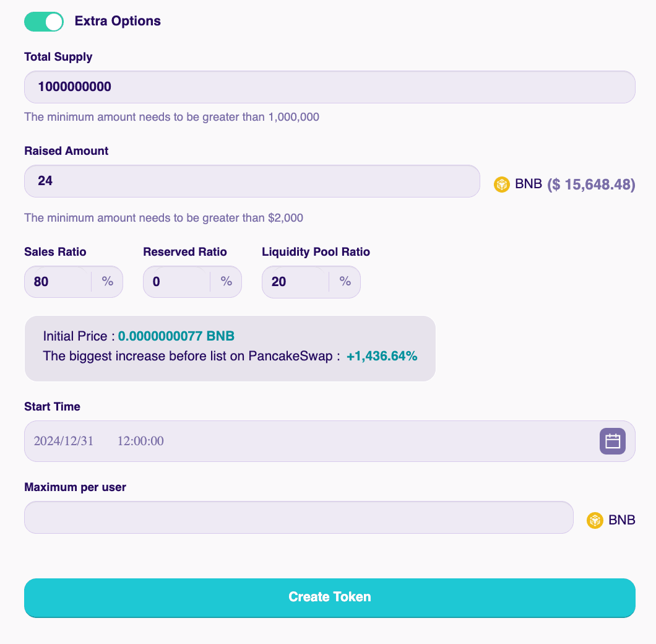Click the percent sign in Liquidity Pool Ratio
The height and width of the screenshot is (644, 656).
pyautogui.click(x=345, y=282)
